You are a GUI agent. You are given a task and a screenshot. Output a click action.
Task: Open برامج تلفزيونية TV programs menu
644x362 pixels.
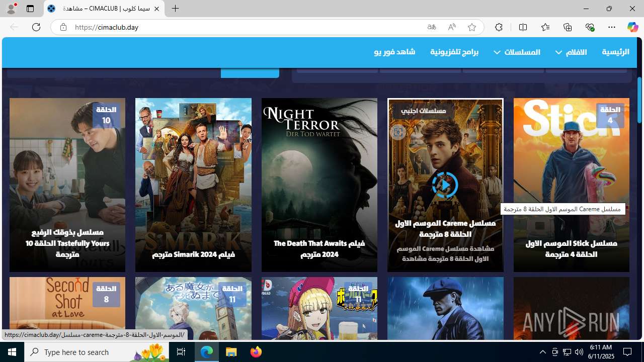pyautogui.click(x=454, y=52)
